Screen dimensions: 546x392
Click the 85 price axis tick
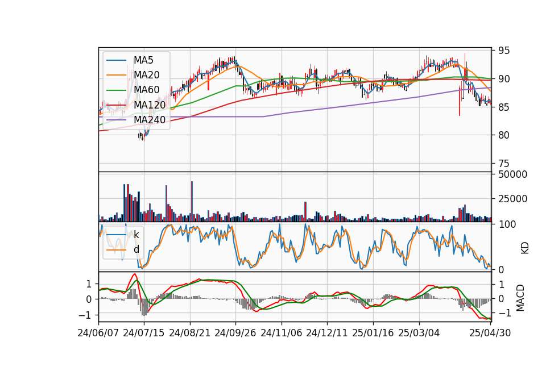(x=504, y=107)
